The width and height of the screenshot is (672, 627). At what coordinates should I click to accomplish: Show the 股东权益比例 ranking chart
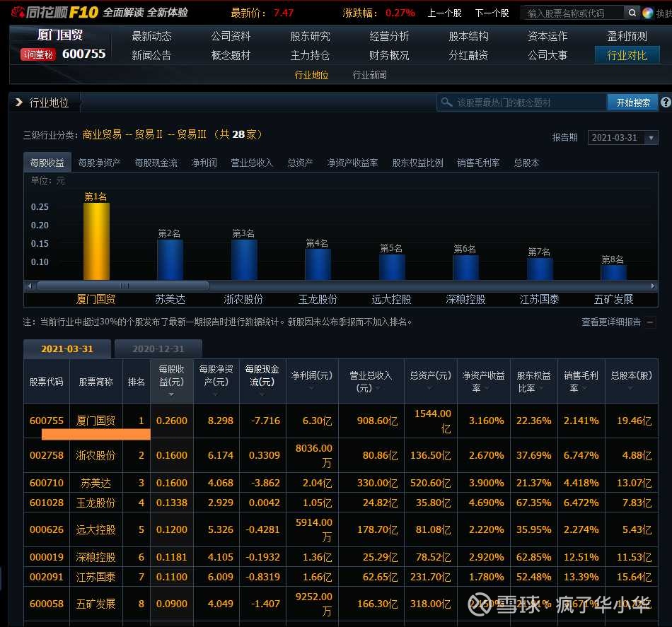click(x=417, y=163)
